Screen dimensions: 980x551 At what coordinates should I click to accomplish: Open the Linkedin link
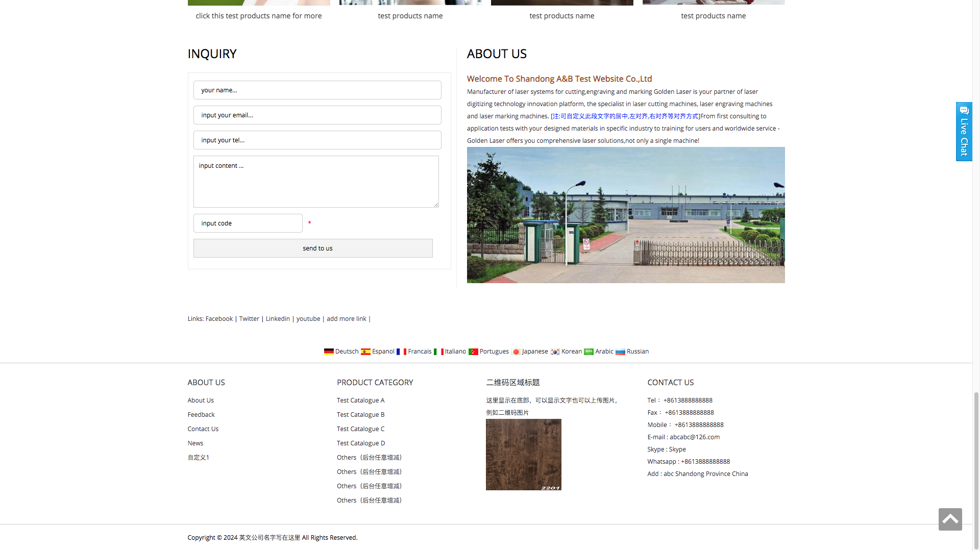click(x=278, y=319)
